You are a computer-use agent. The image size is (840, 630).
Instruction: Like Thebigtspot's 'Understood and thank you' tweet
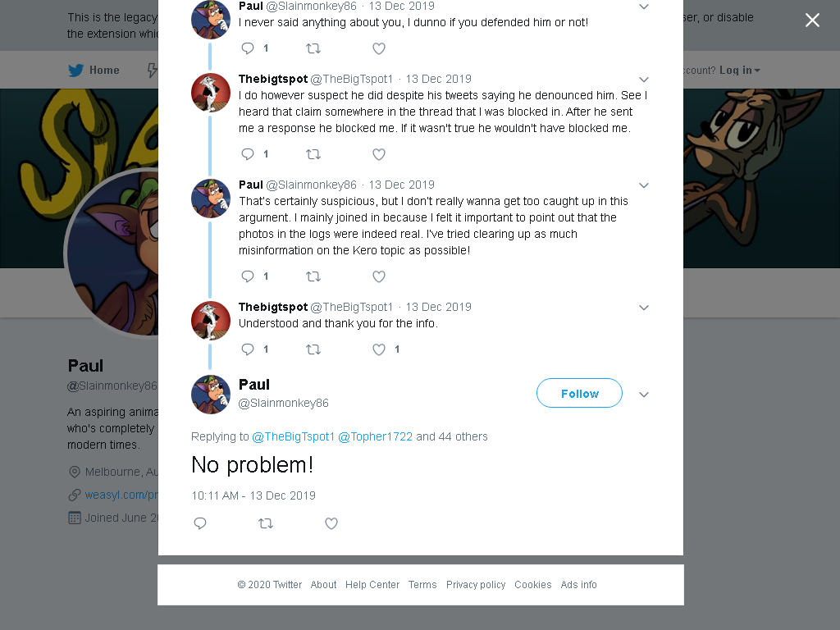coord(379,349)
